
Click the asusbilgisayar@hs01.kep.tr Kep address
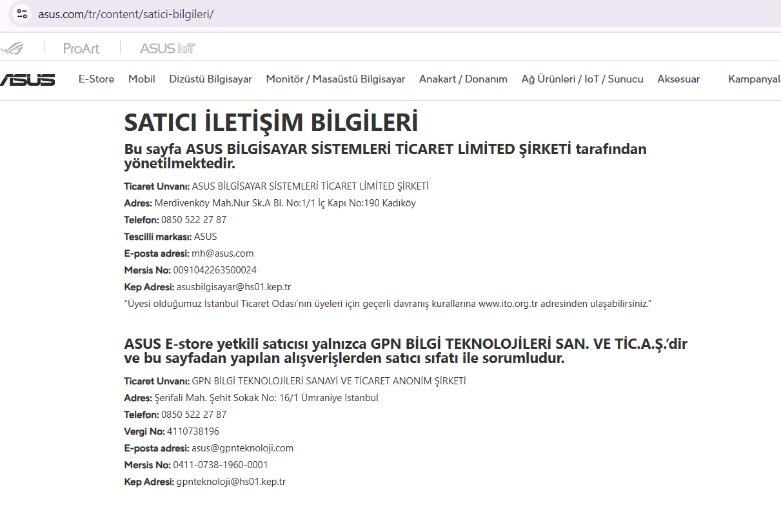pos(233,287)
